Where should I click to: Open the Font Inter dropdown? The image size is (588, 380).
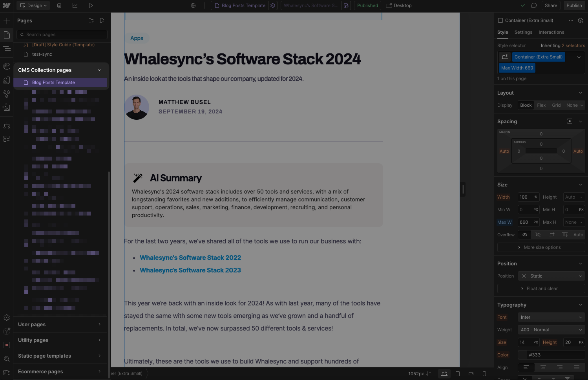point(551,317)
